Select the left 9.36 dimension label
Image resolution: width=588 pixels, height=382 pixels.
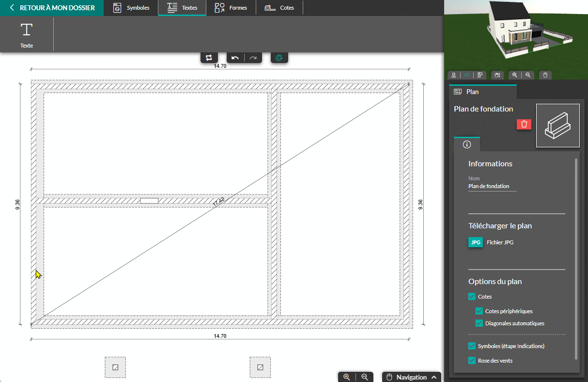17,205
